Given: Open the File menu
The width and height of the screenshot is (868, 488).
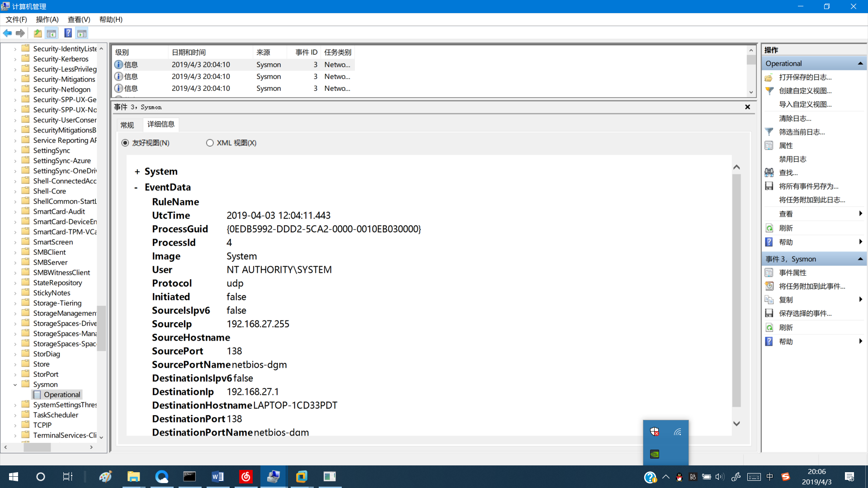Looking at the screenshot, I should click(16, 19).
